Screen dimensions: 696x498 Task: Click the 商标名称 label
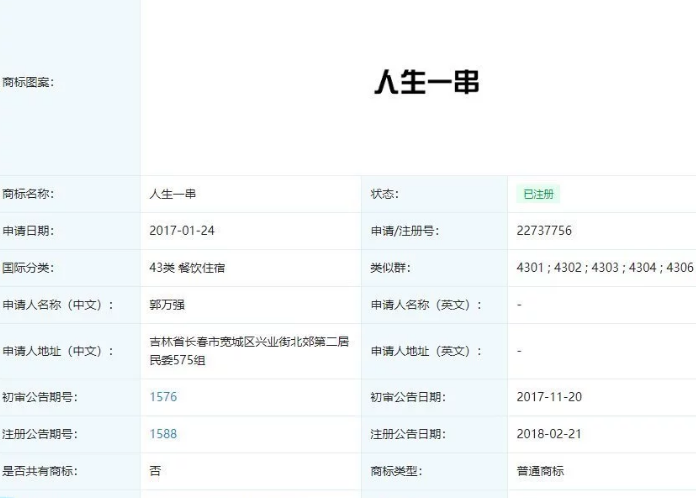click(x=28, y=194)
